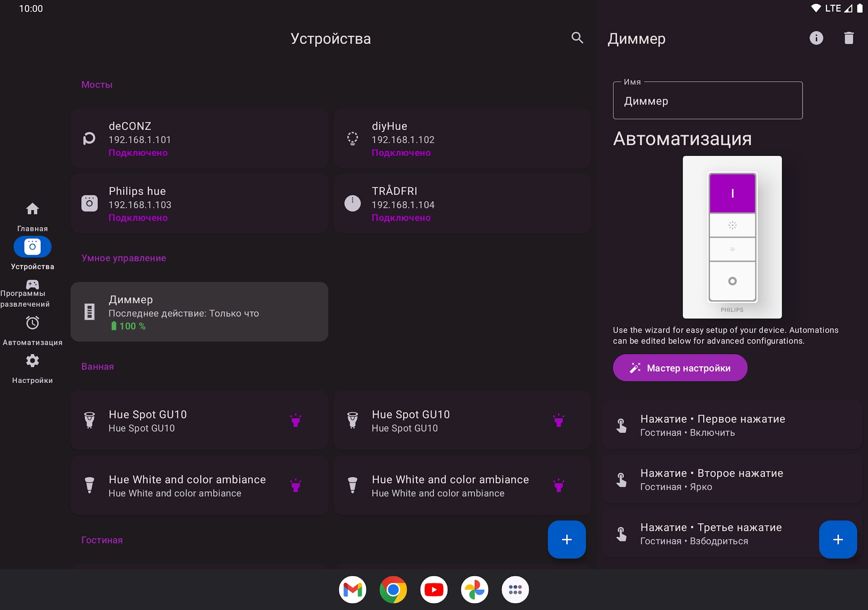Toggle first Hue Spot GU10 light
This screenshot has height=610, width=868.
point(295,421)
